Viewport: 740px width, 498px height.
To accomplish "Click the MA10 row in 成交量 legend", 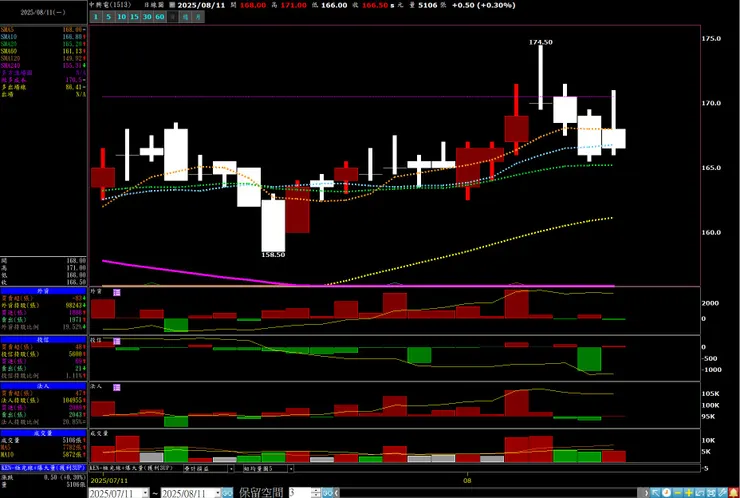I will click(43, 455).
